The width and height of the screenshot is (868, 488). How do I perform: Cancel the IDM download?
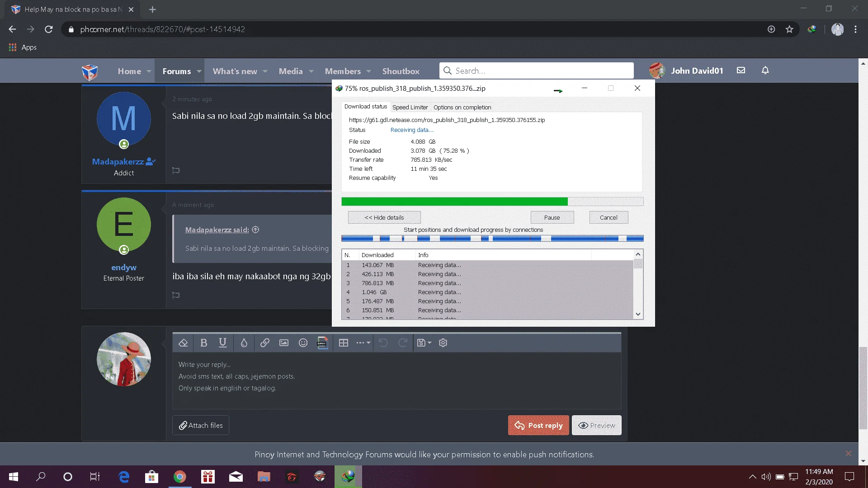609,217
